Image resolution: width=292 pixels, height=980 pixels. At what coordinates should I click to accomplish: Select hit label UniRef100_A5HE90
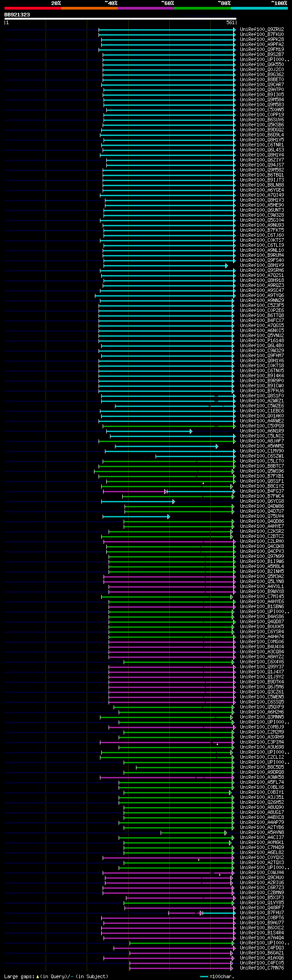click(262, 205)
